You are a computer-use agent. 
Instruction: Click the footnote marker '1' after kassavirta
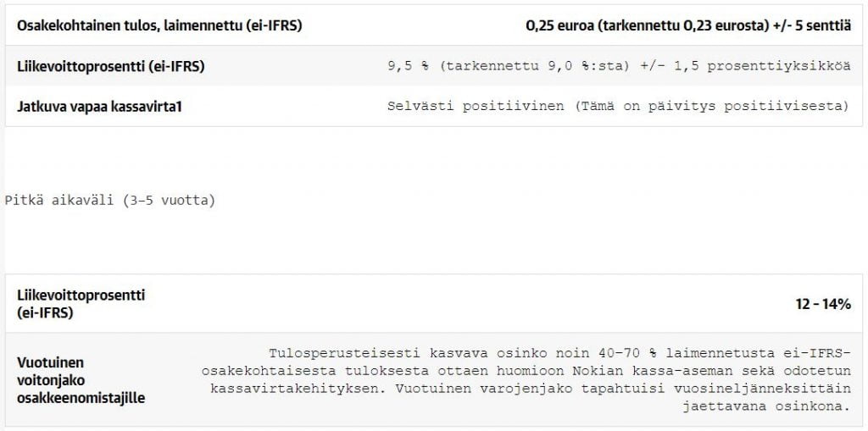point(178,107)
